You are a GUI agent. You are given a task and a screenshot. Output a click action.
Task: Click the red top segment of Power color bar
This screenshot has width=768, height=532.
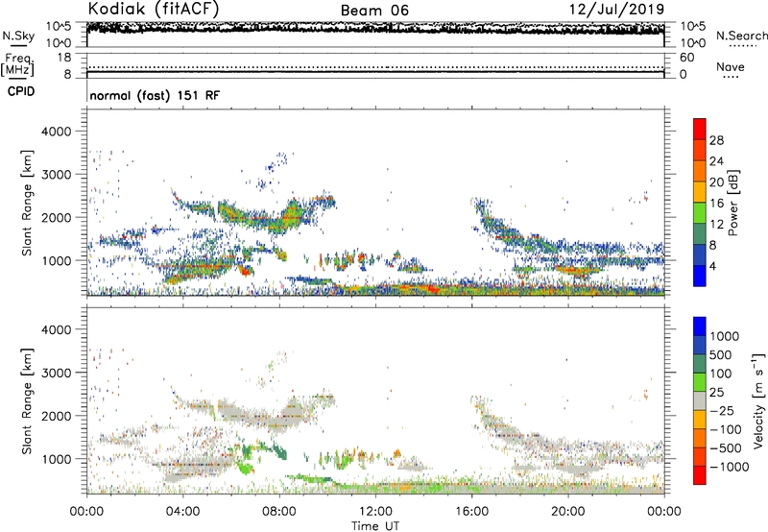(700, 129)
